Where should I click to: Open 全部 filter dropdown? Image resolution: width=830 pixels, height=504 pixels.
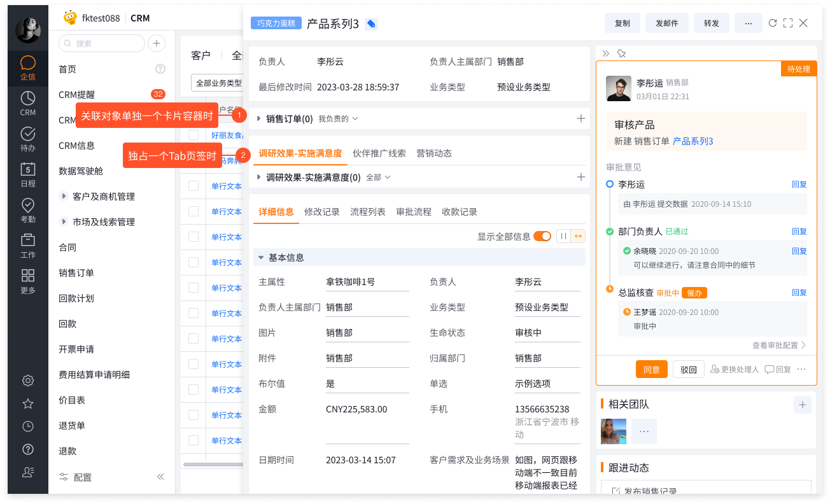tap(378, 178)
